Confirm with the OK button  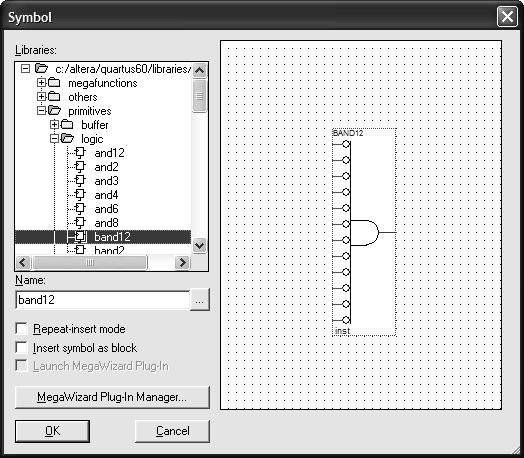click(x=52, y=431)
